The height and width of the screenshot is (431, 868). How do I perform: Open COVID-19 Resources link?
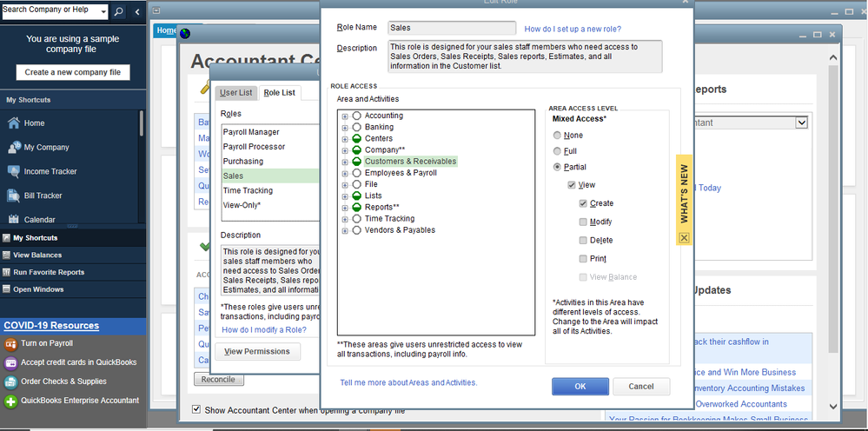pyautogui.click(x=51, y=325)
